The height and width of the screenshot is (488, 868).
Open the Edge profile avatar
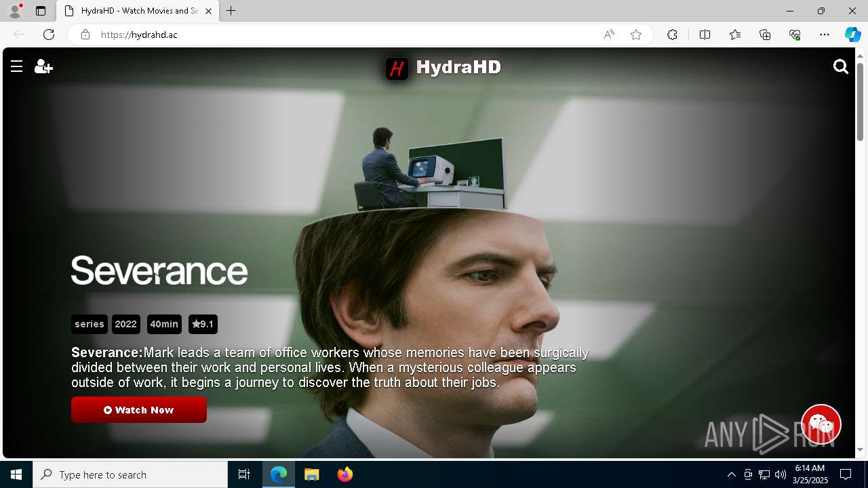(x=15, y=11)
